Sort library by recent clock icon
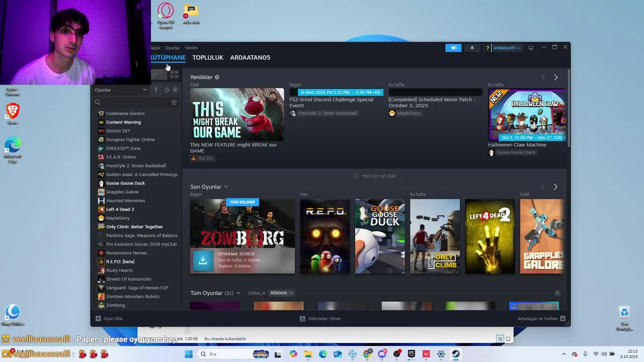This screenshot has height=362, width=644. point(167,89)
